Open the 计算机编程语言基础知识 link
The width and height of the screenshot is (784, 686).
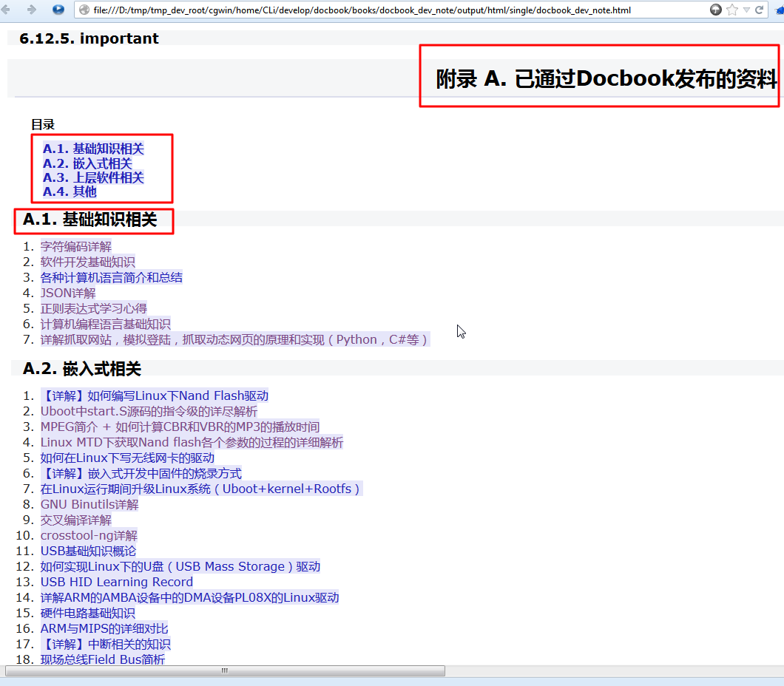pos(106,324)
